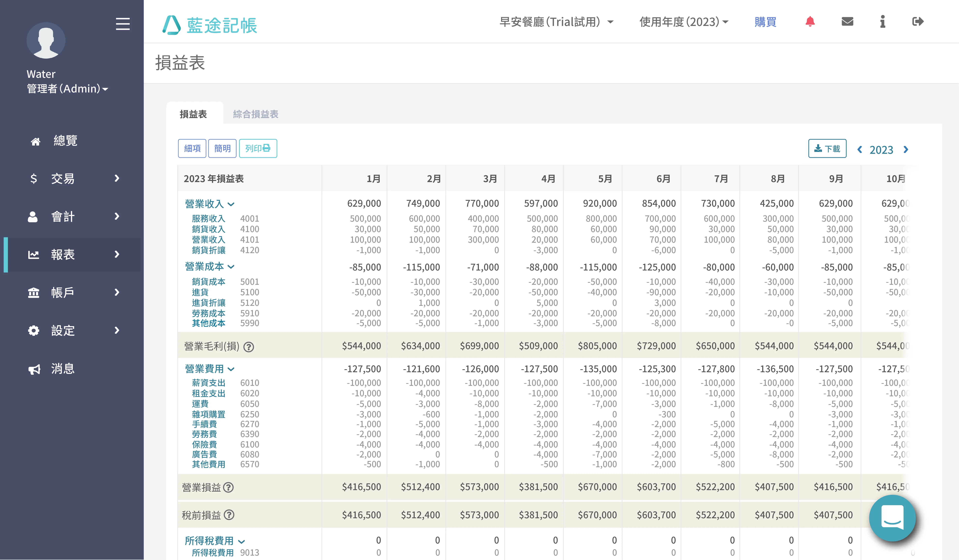This screenshot has width=959, height=560.
Task: Click the 細項 view button
Action: tap(192, 148)
